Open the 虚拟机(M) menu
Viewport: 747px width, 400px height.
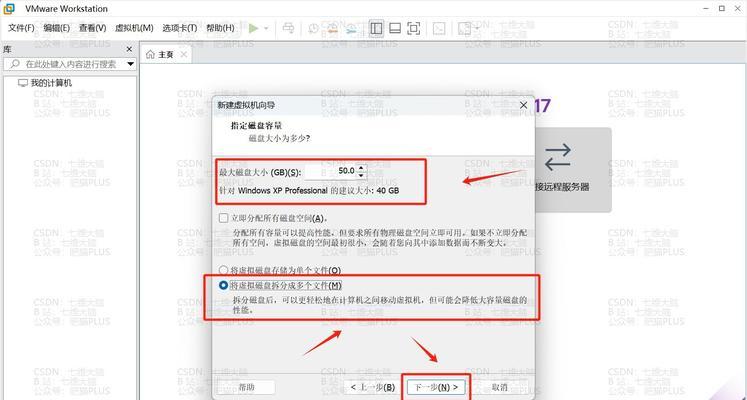(x=134, y=28)
